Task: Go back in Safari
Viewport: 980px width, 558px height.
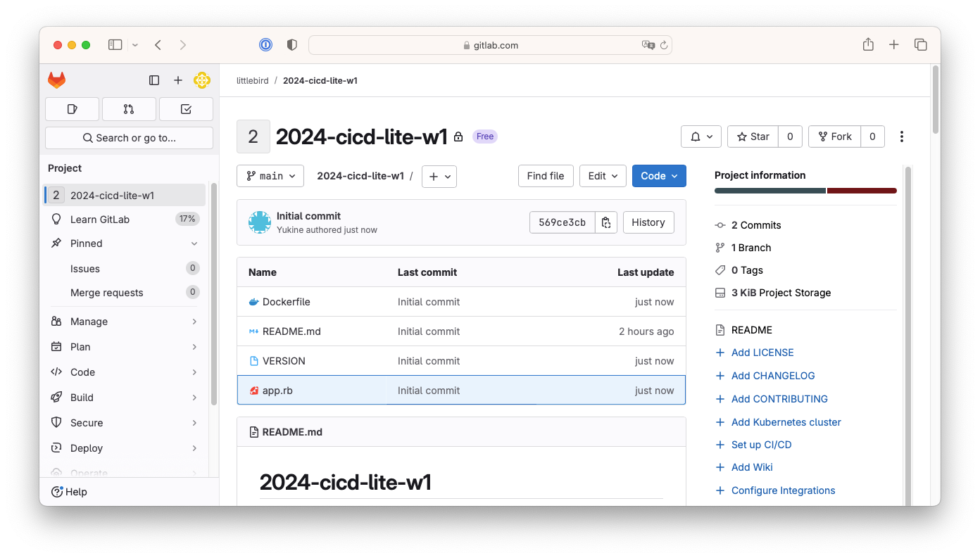Action: click(x=158, y=45)
